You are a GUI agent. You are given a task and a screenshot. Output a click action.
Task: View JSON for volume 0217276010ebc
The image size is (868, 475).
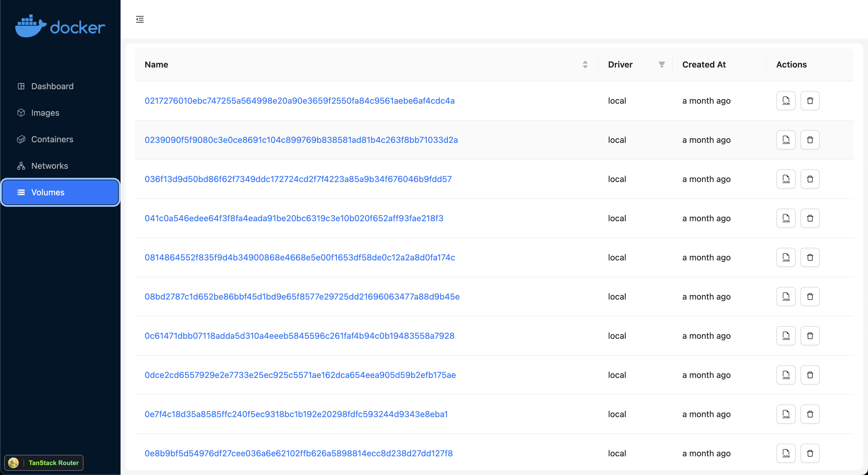785,101
